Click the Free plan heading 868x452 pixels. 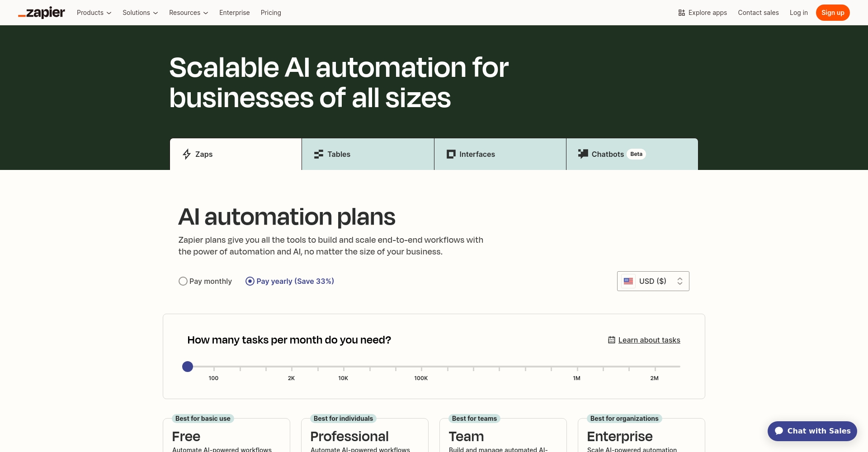186,437
